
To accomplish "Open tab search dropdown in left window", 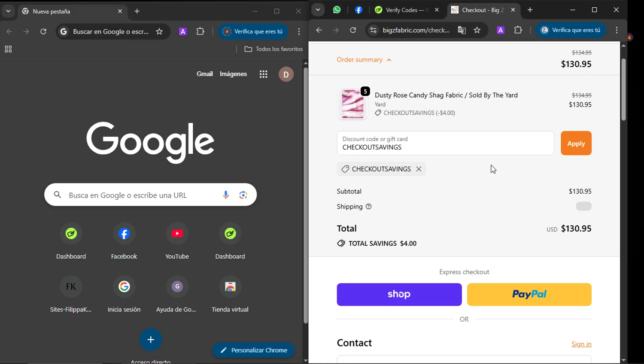I will coord(8,12).
